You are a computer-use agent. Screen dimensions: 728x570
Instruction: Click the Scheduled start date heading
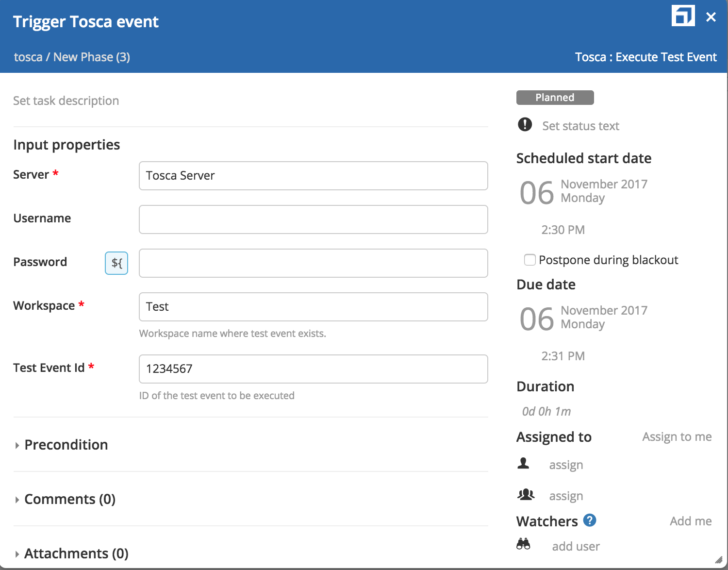point(584,158)
